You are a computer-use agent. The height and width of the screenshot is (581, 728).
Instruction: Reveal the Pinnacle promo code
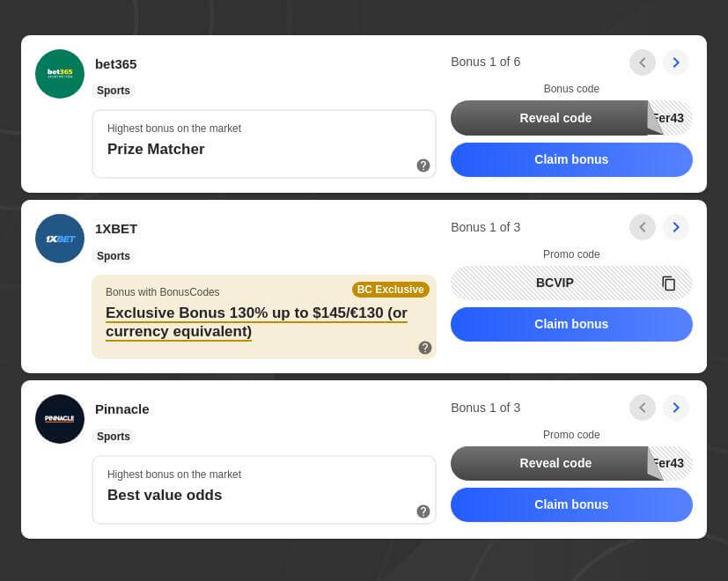point(555,463)
